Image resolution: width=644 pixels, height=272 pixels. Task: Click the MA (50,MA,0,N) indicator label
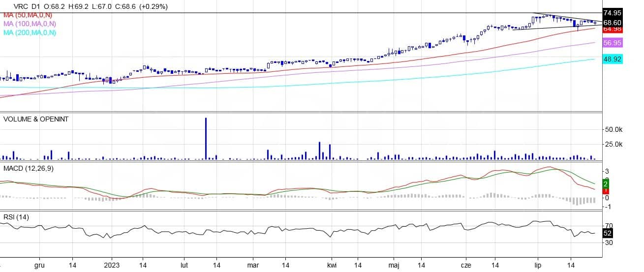tap(29, 15)
